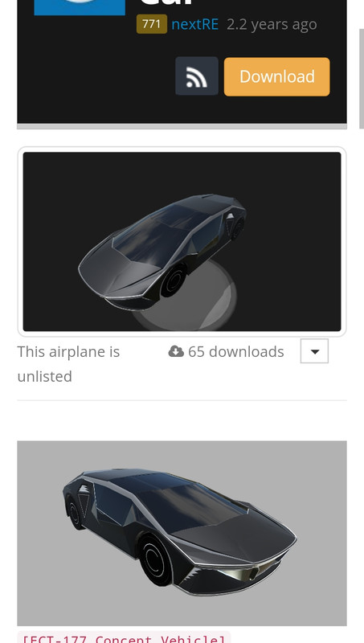
Task: Click the '65 downloads' count text
Action: (x=235, y=351)
